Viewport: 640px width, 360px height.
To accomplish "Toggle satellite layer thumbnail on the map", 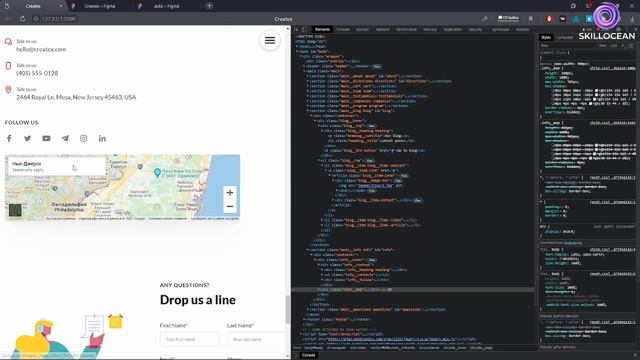I will 15,210.
